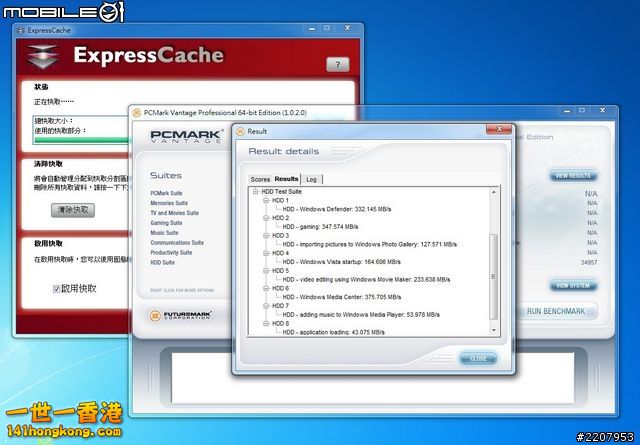
Task: Open the Log tab
Action: [311, 179]
